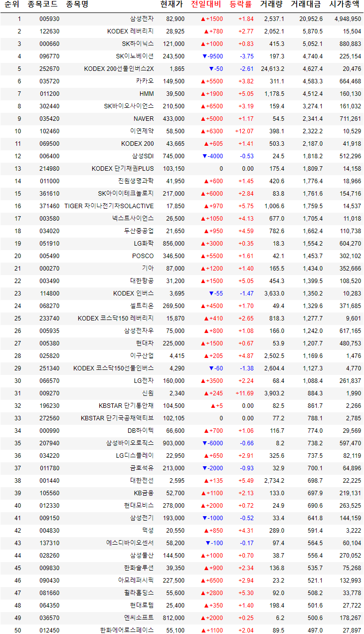364x634 pixels.
Task: Select 신원 stock name
Action: [148, 393]
